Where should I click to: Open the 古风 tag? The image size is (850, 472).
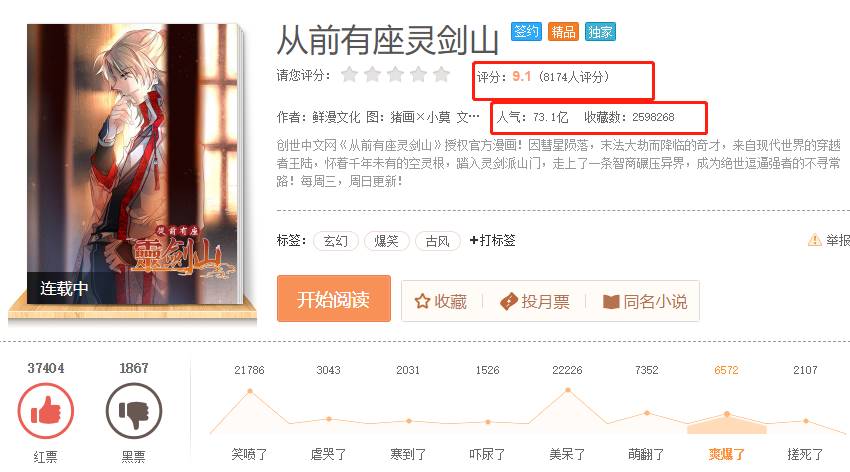click(437, 241)
